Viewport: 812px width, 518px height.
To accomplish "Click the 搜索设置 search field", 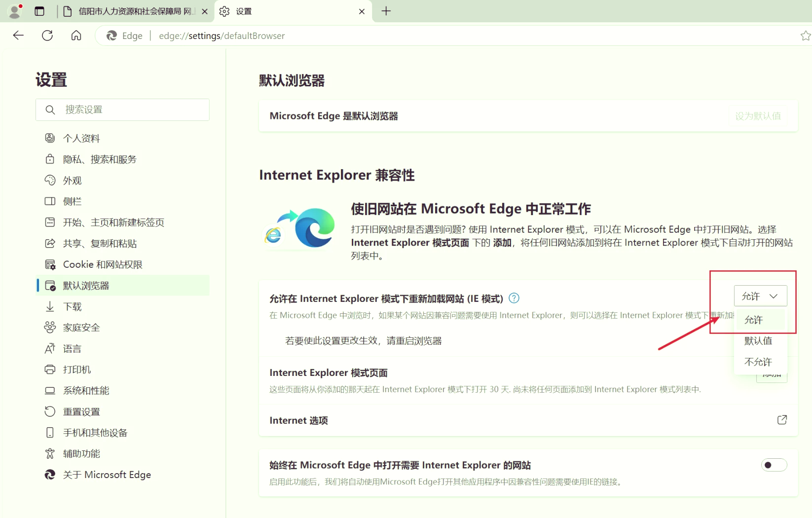I will [x=122, y=110].
